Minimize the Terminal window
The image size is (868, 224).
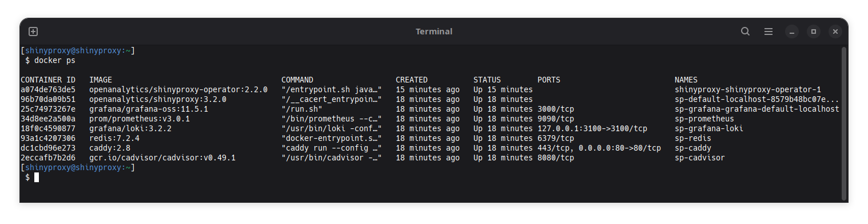(x=791, y=32)
